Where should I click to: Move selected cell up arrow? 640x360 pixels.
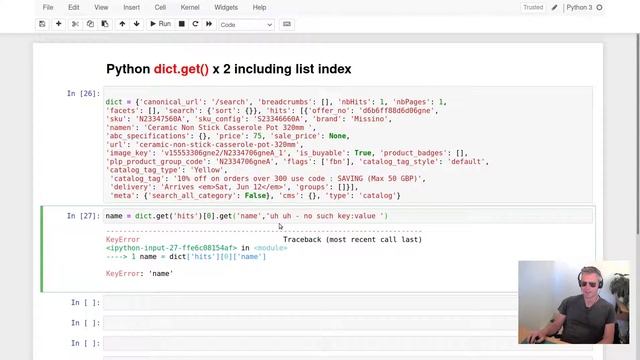click(122, 24)
